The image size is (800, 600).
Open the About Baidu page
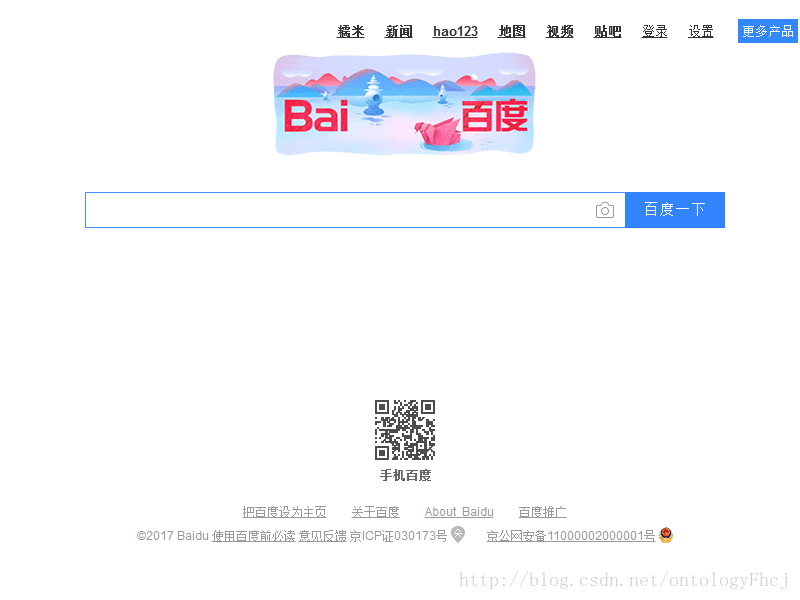point(459,511)
